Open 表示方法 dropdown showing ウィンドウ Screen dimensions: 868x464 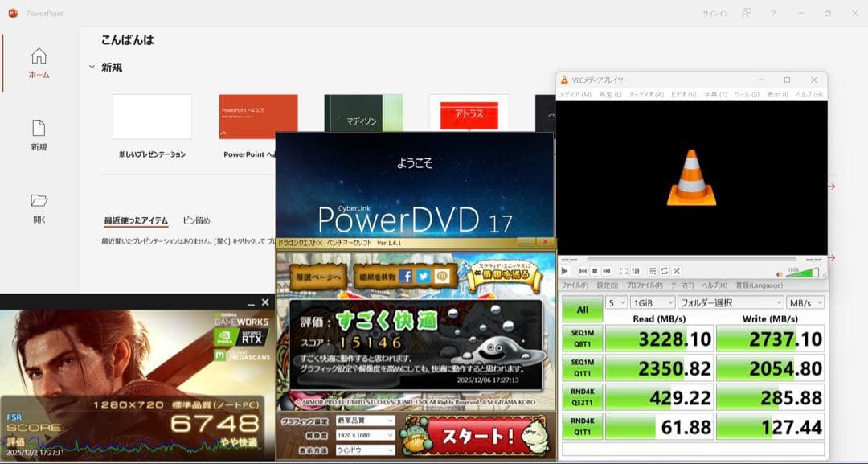tap(366, 450)
